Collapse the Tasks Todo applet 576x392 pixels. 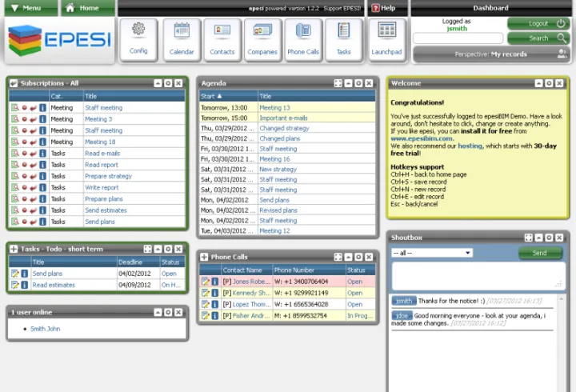(158, 249)
